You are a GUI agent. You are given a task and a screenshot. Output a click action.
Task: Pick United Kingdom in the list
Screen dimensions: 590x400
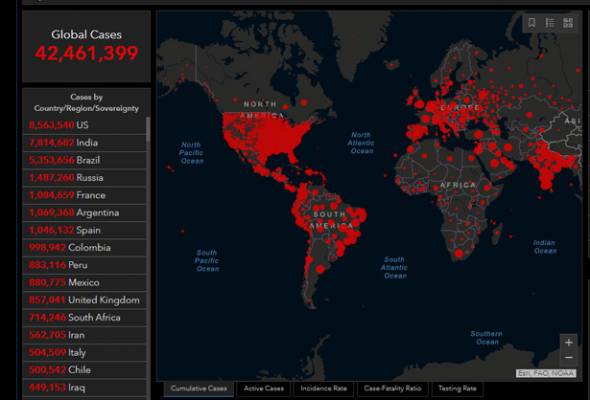(x=85, y=300)
